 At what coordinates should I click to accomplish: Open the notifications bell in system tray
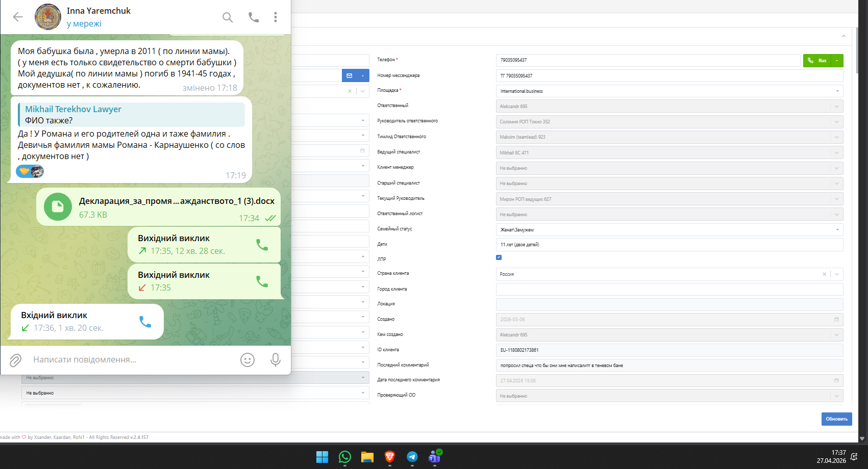coord(854,457)
